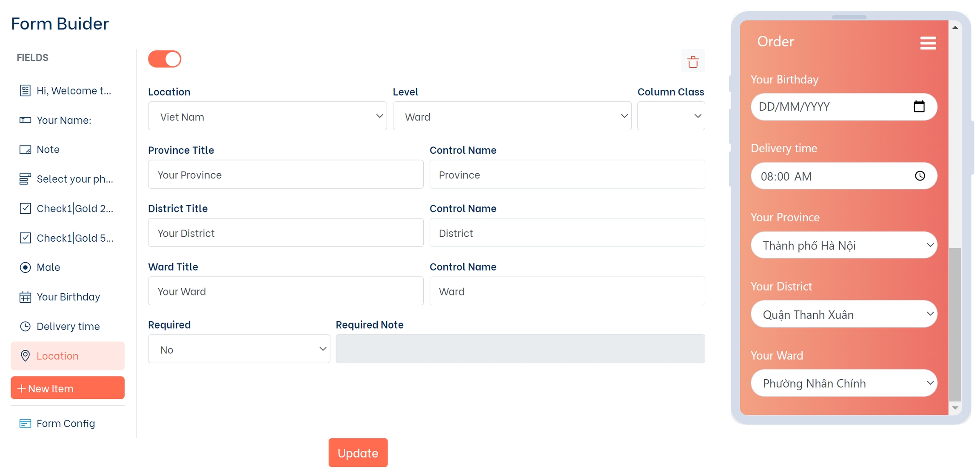Click the New Item button
980x475 pixels.
point(68,388)
